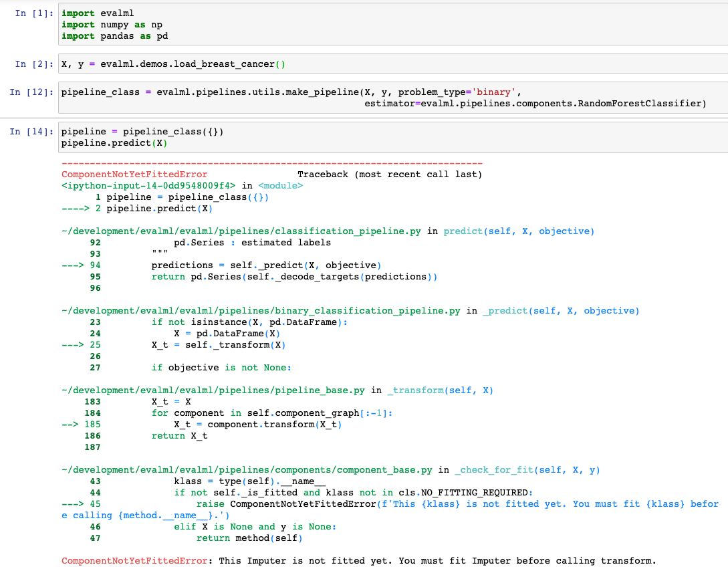Viewport: 728px width, 575px height.
Task: Click the pipeline.predict(X) code cell In [14]
Action: click(x=393, y=137)
